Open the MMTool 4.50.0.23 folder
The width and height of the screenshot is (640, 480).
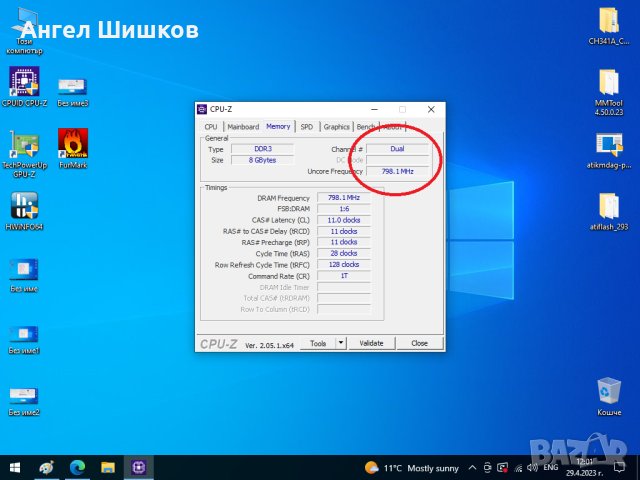609,92
